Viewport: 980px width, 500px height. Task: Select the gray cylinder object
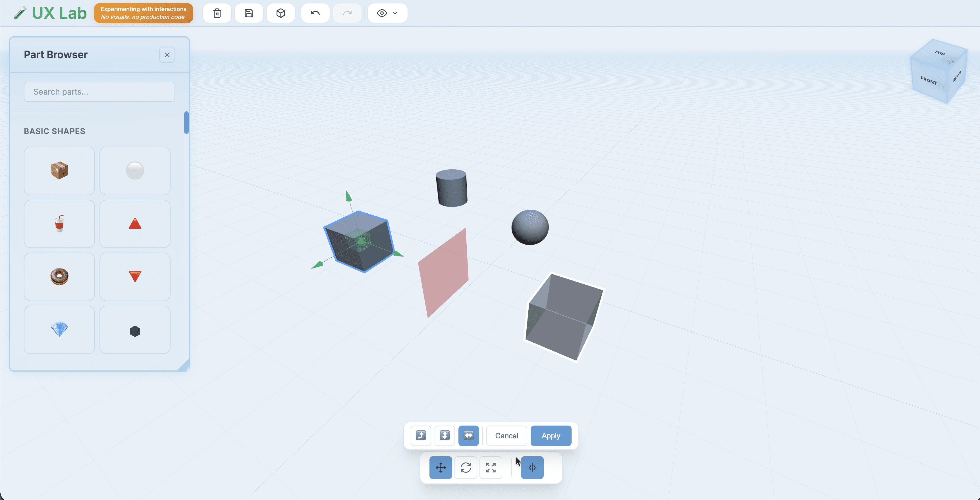pyautogui.click(x=452, y=188)
